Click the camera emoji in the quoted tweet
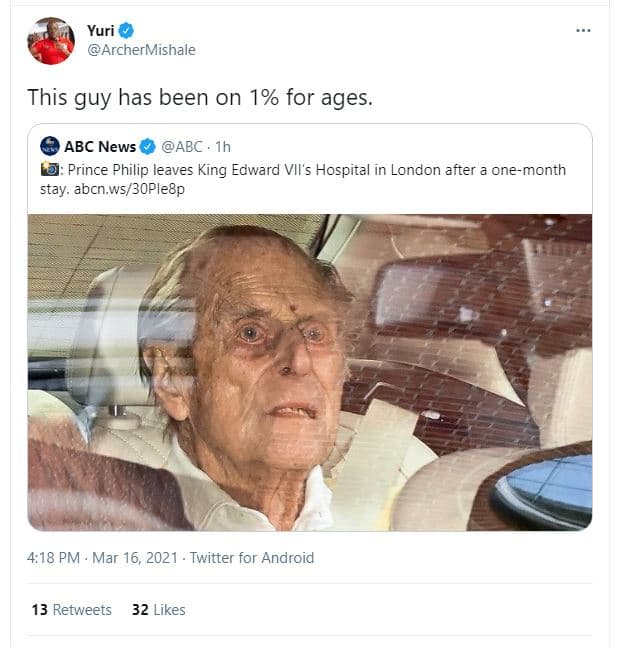The height and width of the screenshot is (647, 620). point(47,170)
